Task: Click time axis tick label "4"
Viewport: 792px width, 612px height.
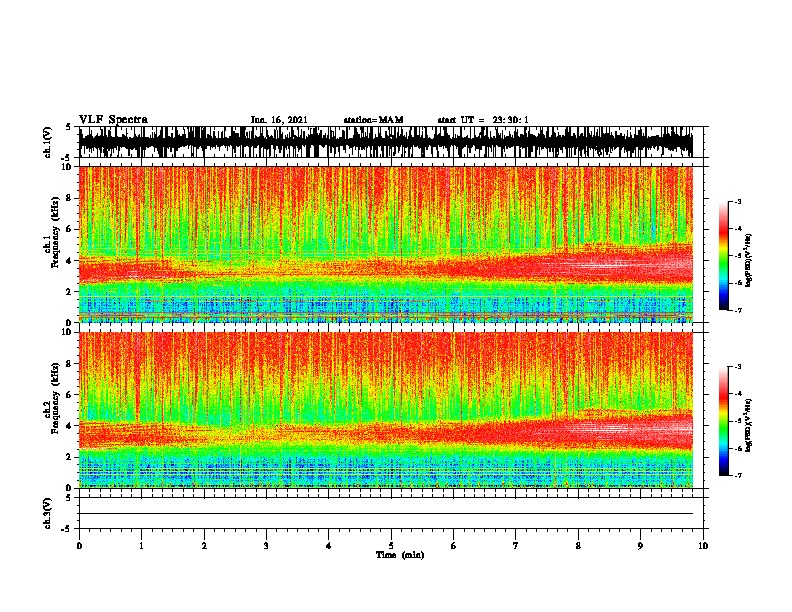Action: (329, 546)
